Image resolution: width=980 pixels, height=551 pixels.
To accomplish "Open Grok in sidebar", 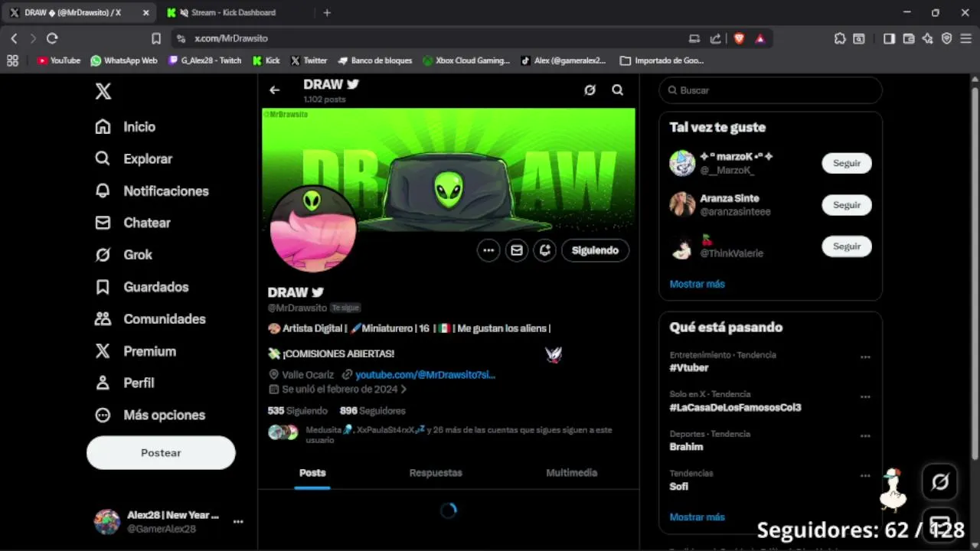I will click(x=123, y=255).
